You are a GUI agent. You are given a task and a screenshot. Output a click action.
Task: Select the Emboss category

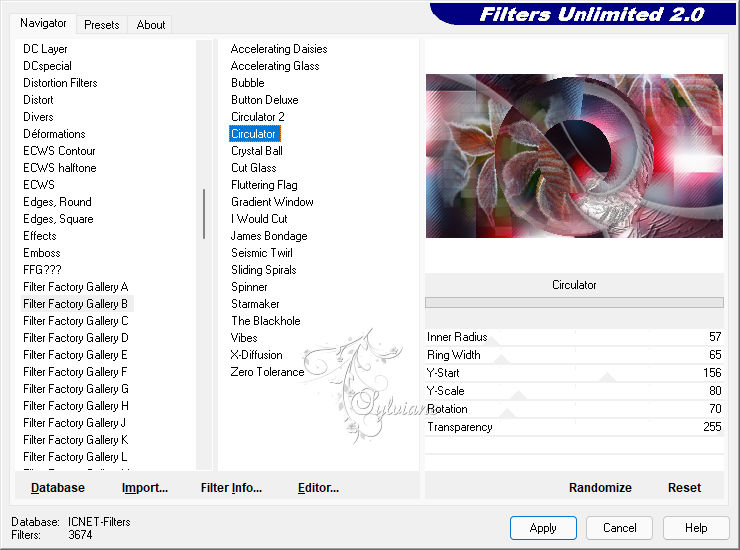(x=42, y=253)
